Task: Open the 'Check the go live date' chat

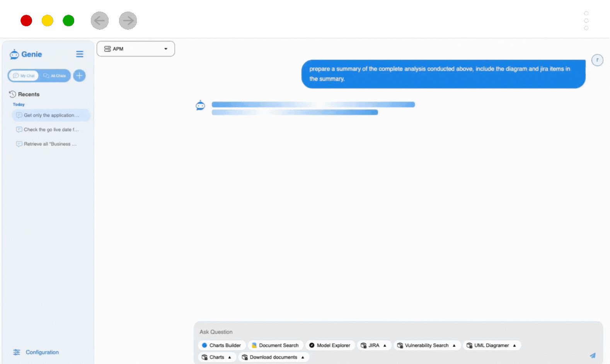Action: pos(51,129)
